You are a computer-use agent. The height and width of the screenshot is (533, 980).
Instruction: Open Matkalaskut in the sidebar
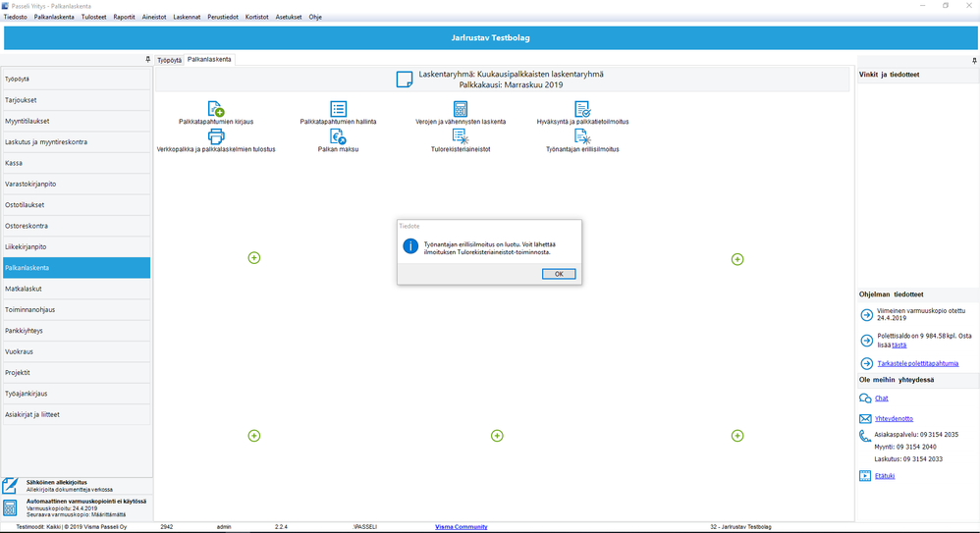[x=77, y=289]
